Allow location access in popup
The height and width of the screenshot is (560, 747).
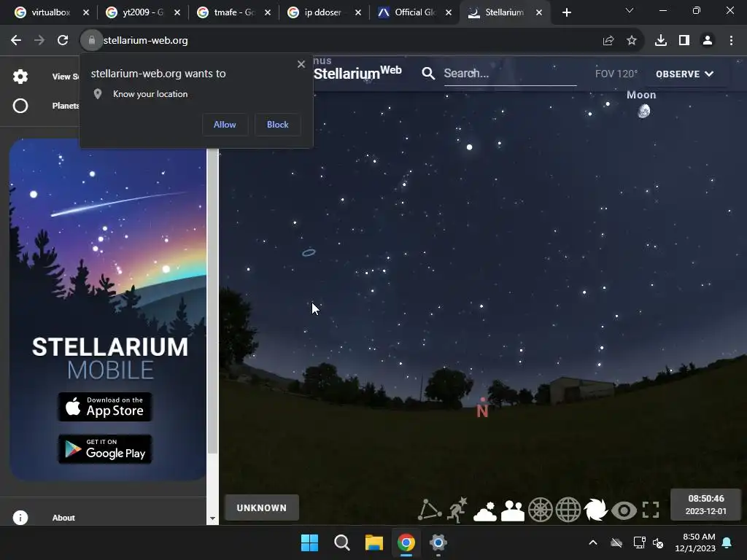225,125
